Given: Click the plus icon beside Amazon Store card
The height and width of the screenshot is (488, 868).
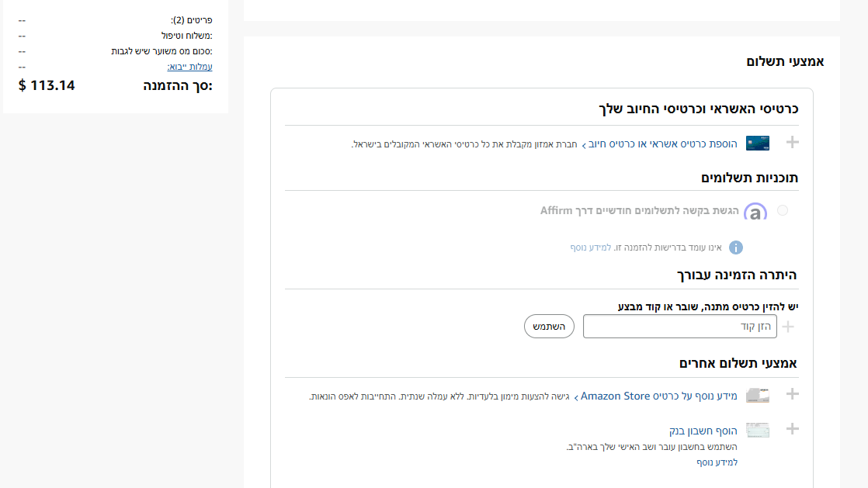Looking at the screenshot, I should click(792, 394).
